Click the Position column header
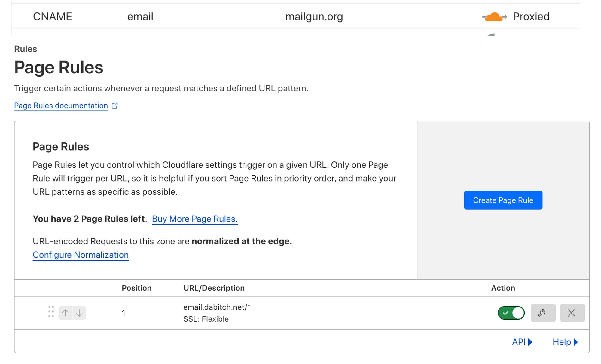 click(136, 288)
